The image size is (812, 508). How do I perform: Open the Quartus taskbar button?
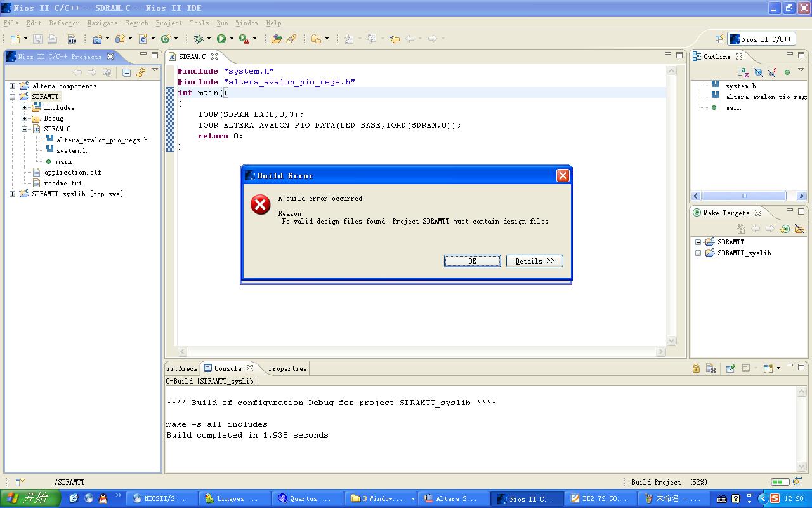308,498
